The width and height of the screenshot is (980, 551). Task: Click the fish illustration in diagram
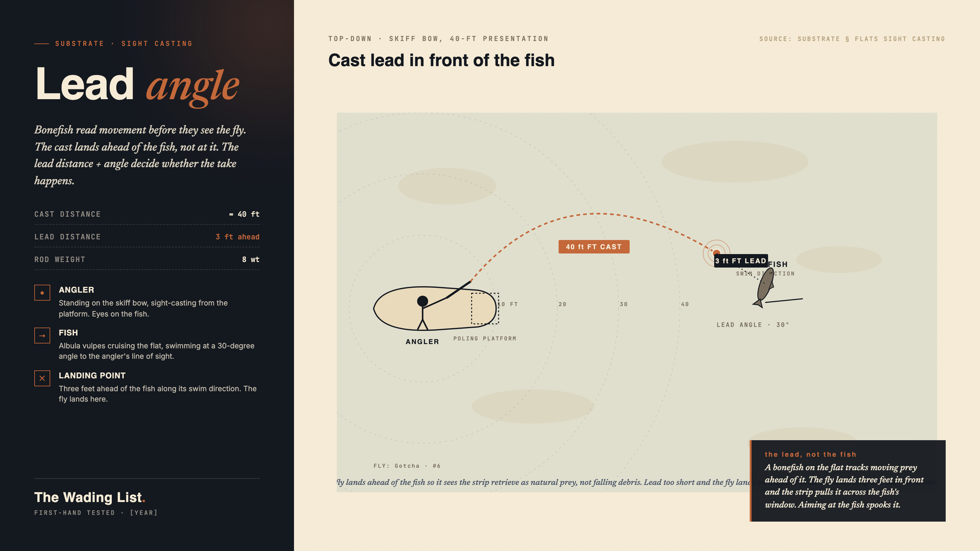765,287
